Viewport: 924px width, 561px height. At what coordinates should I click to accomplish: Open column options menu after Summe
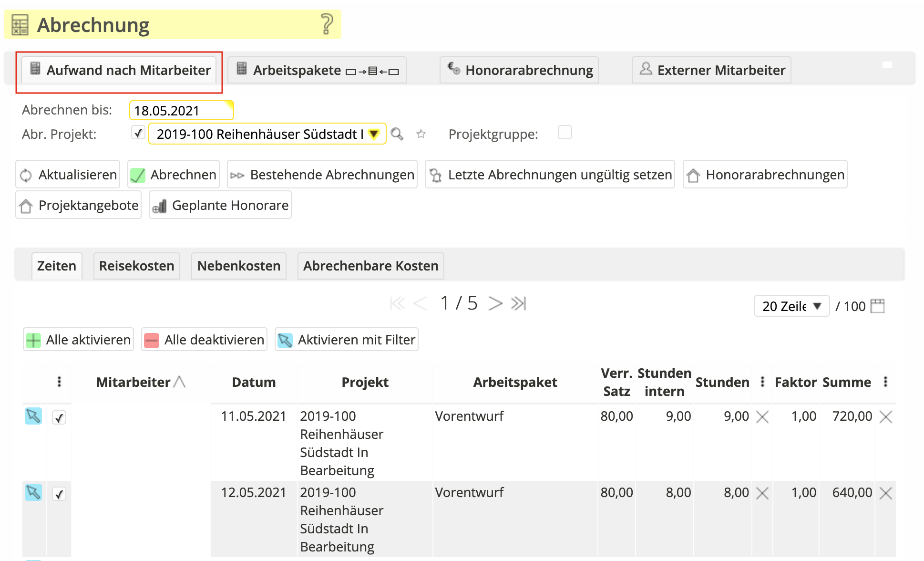click(x=885, y=382)
